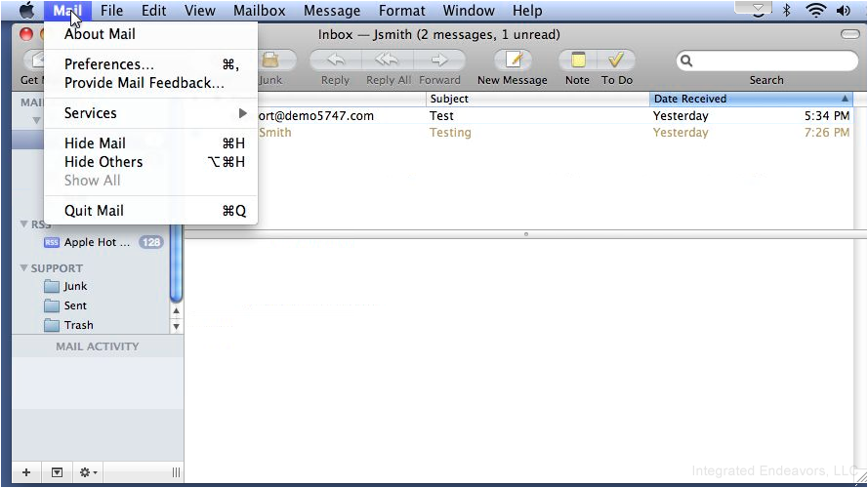Open the Edit menu
Image resolution: width=868 pixels, height=488 pixels.
154,11
